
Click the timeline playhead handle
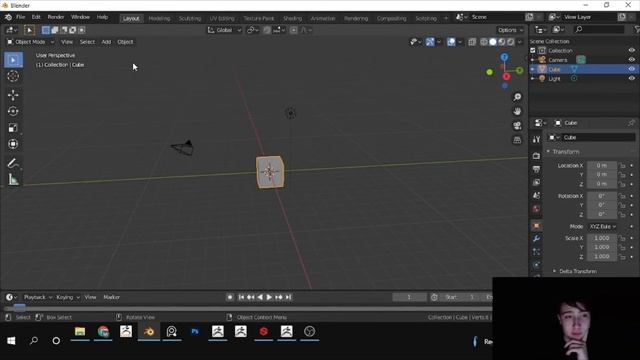[19, 307]
